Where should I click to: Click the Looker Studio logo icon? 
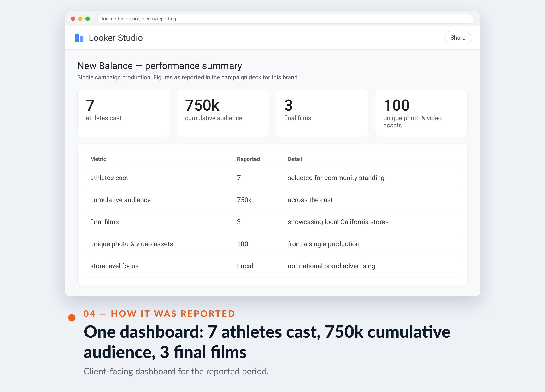[79, 38]
